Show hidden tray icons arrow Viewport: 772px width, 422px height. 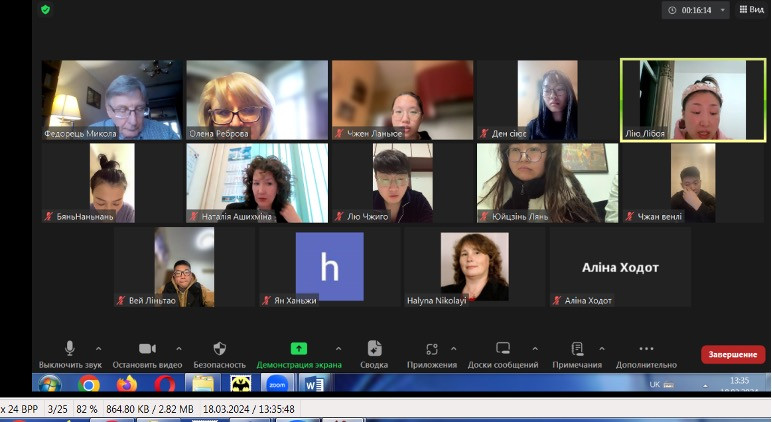point(705,386)
